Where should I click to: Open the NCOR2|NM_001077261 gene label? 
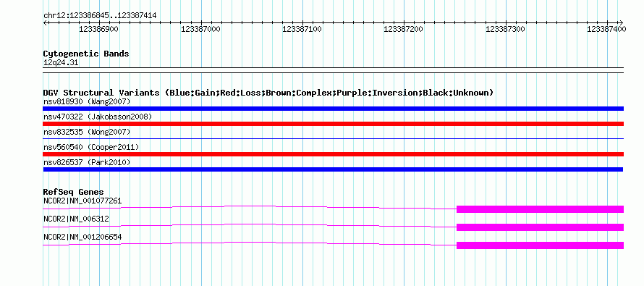point(82,201)
